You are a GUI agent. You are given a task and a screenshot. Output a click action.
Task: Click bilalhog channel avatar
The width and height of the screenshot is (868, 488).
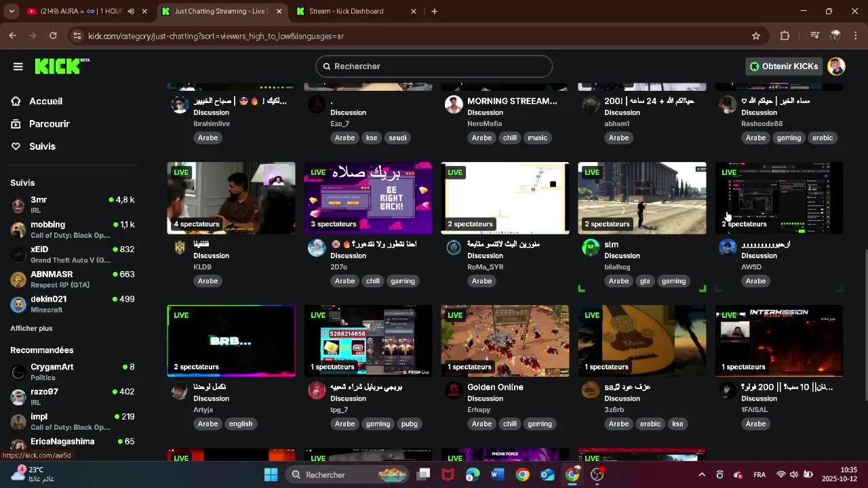pos(591,247)
